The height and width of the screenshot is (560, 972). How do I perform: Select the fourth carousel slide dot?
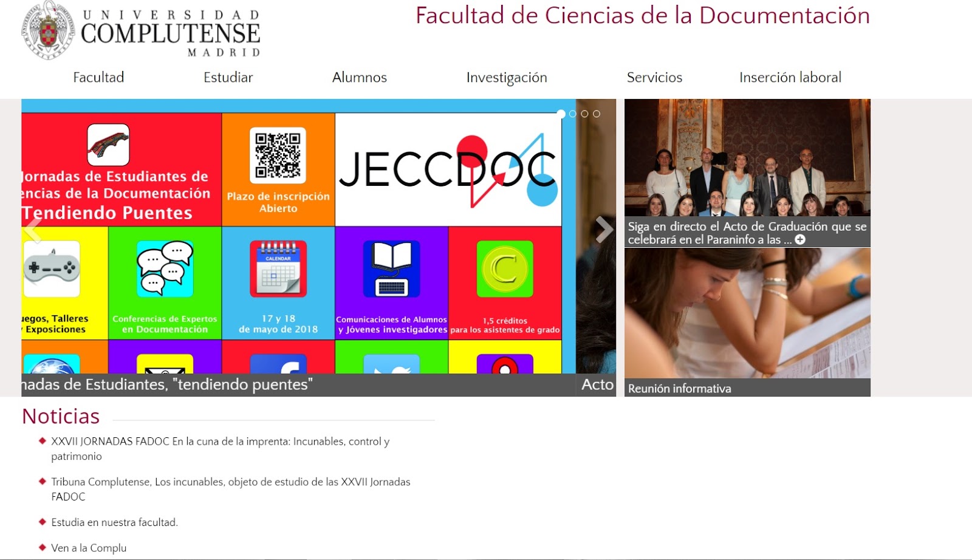coord(597,114)
